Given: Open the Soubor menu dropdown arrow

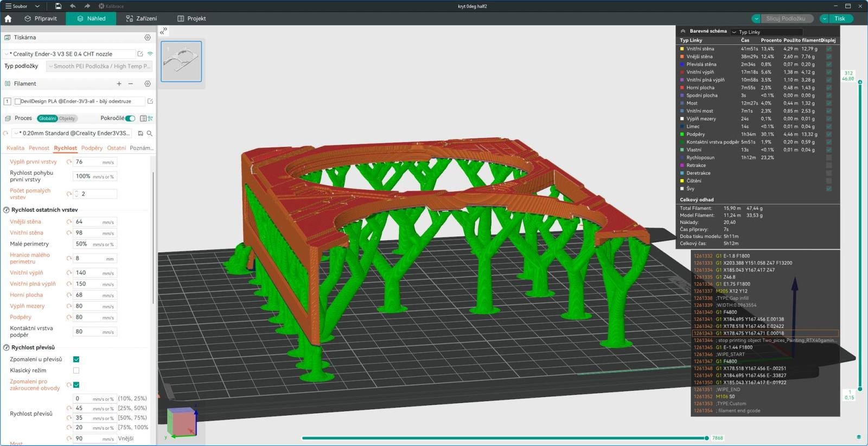Looking at the screenshot, I should [37, 6].
